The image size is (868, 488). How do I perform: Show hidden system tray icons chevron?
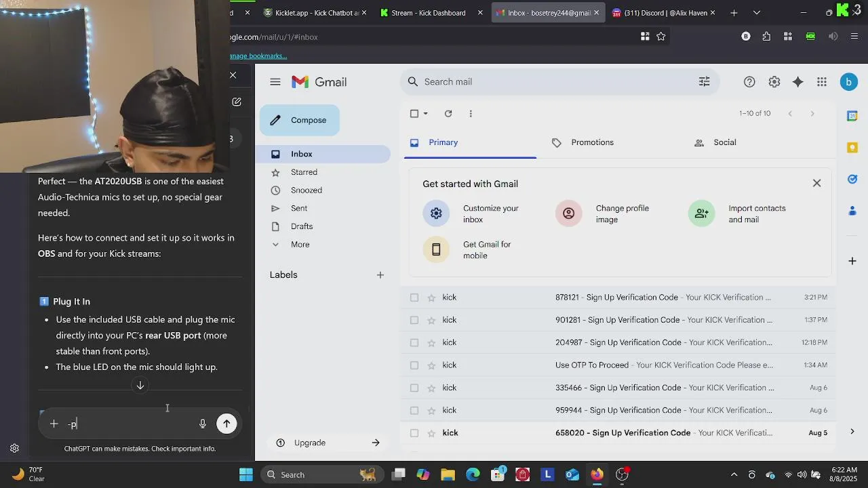tap(734, 474)
